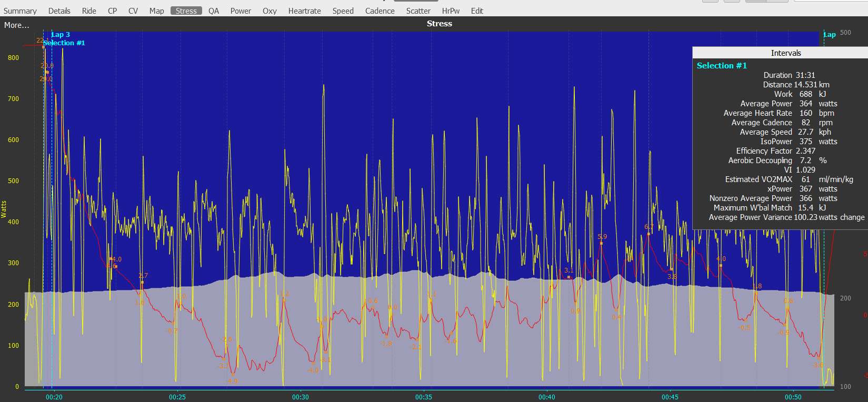
Task: Open the Cadence tab
Action: tap(380, 11)
